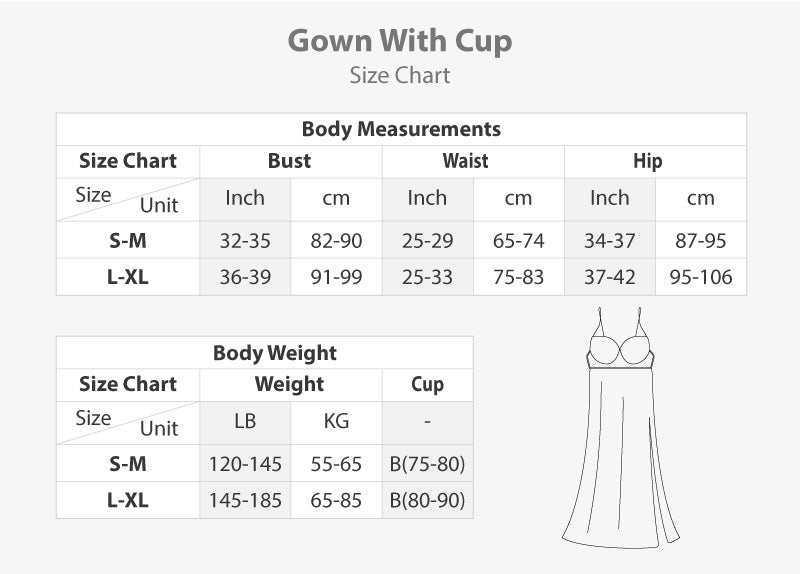Select the Body Weight table header
Screen dimensions: 800x574
coord(275,353)
